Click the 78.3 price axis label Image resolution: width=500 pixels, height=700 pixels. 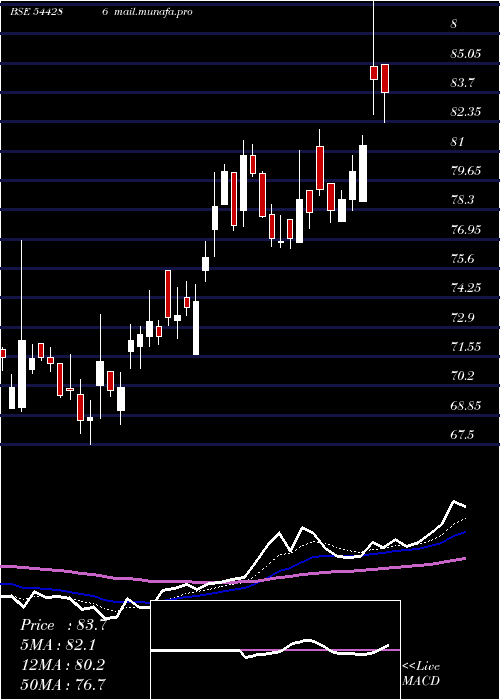tap(462, 200)
